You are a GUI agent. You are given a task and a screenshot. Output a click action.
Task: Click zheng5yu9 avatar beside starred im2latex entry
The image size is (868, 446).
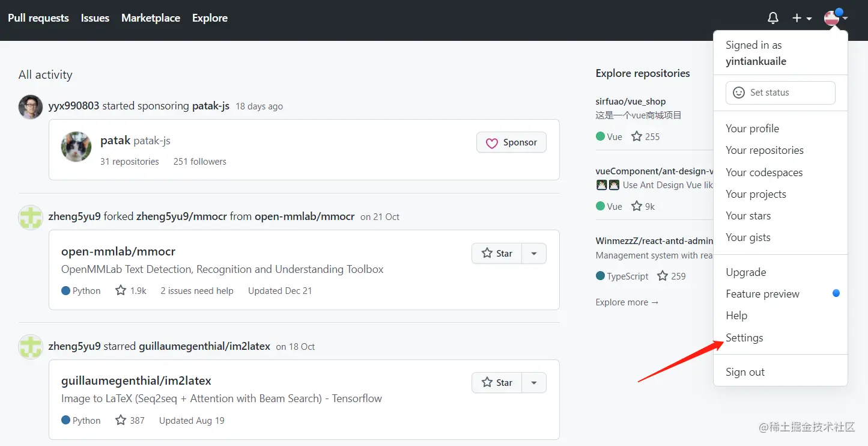click(x=31, y=347)
